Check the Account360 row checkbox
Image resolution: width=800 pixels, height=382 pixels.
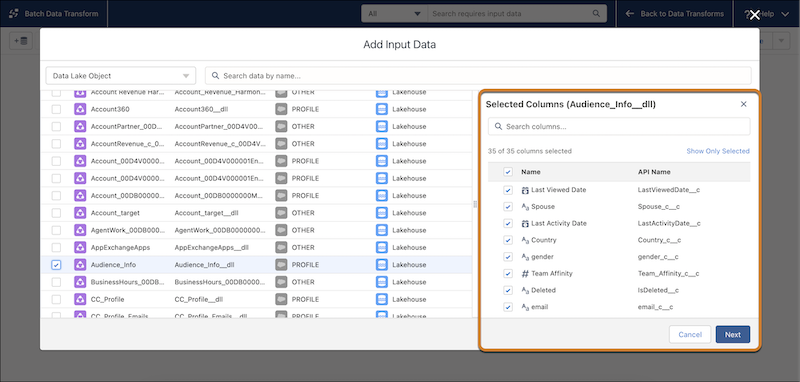[56, 109]
